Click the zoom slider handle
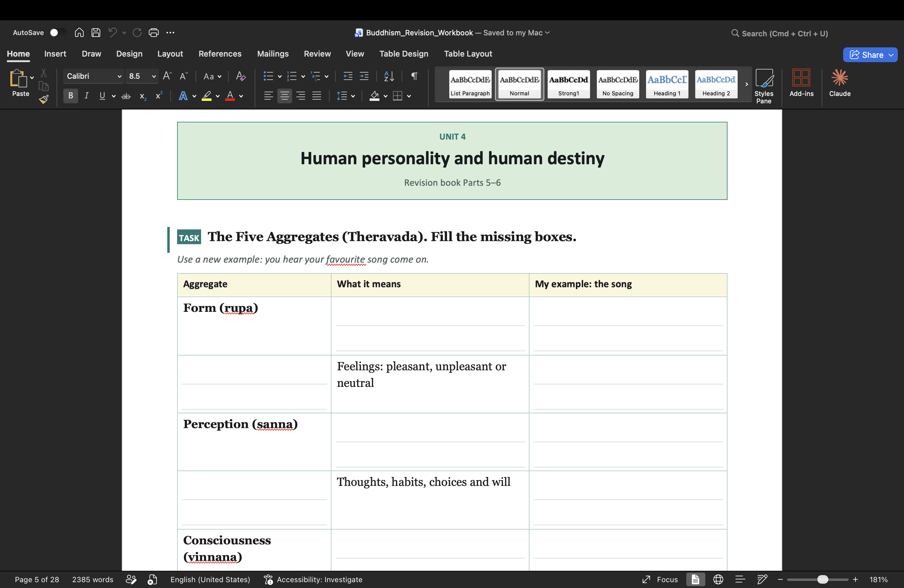This screenshot has width=904, height=588. [x=822, y=579]
